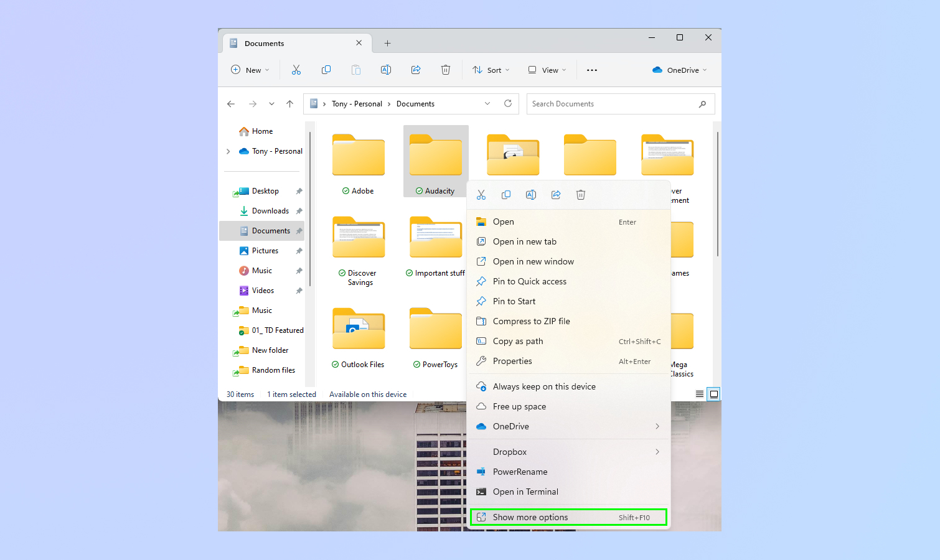Open the Sort dropdown menu
The width and height of the screenshot is (940, 560).
click(x=491, y=70)
